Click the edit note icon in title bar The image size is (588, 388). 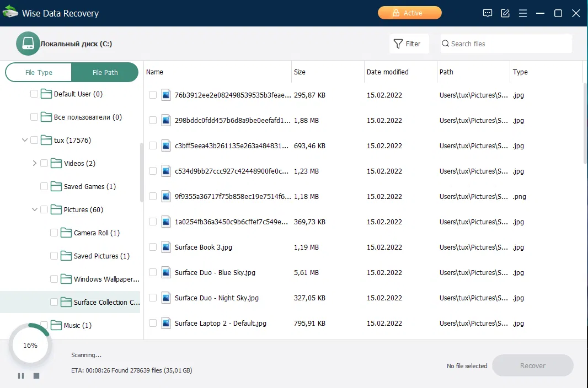point(505,13)
